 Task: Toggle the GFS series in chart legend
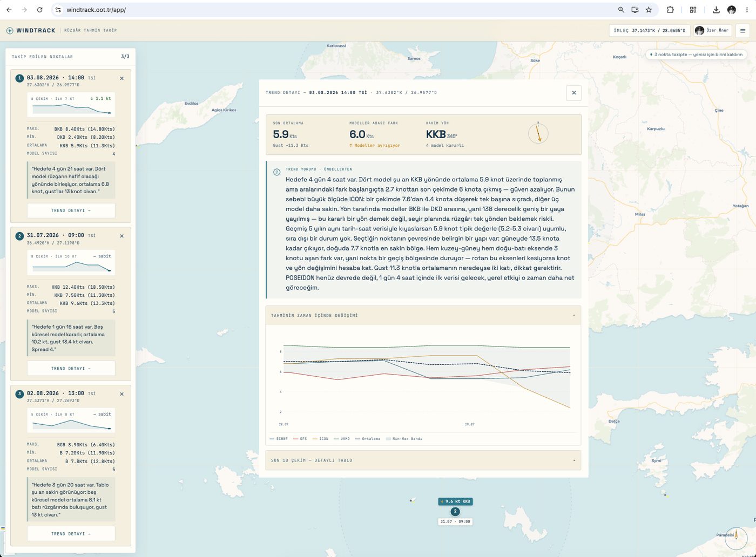point(300,439)
